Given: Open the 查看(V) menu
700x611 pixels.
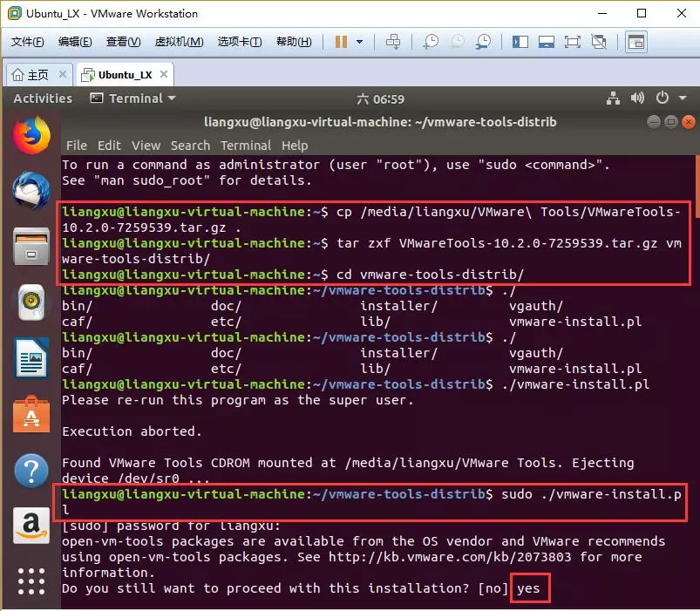Looking at the screenshot, I should click(x=123, y=42).
